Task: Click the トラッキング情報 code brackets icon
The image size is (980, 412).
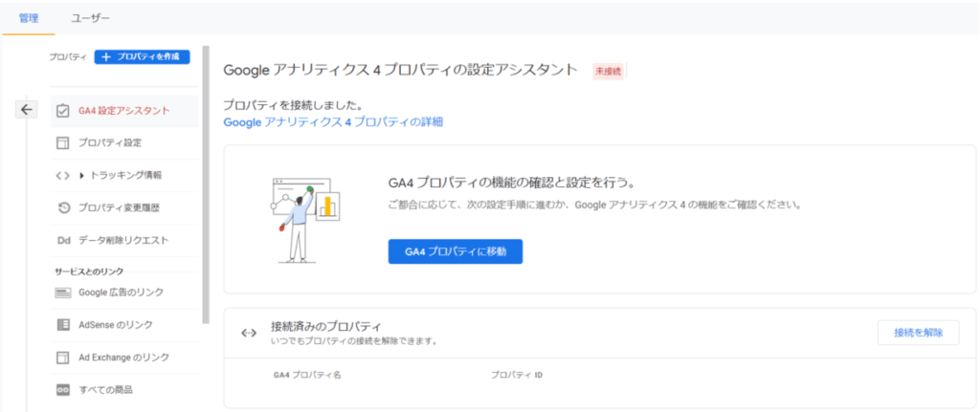Action: click(62, 176)
